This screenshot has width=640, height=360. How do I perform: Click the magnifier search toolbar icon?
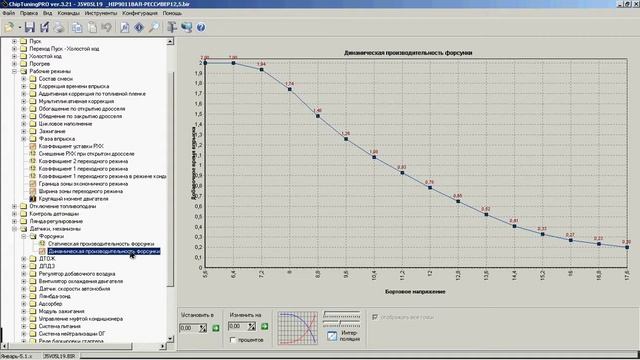(154, 27)
